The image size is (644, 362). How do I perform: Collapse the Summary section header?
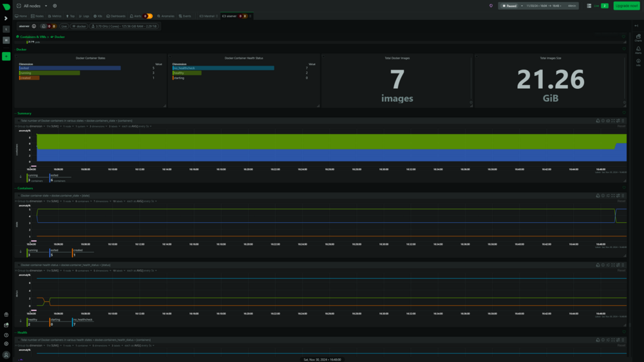[23, 113]
